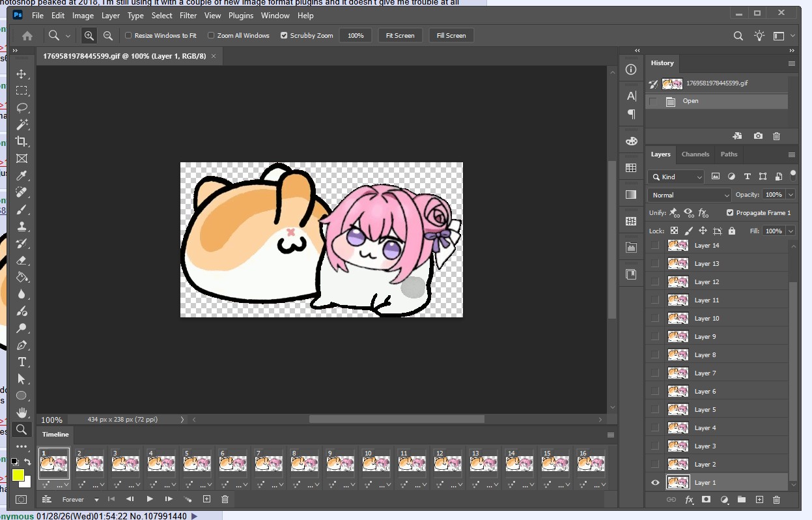
Task: Select the Crop tool
Action: coord(21,141)
